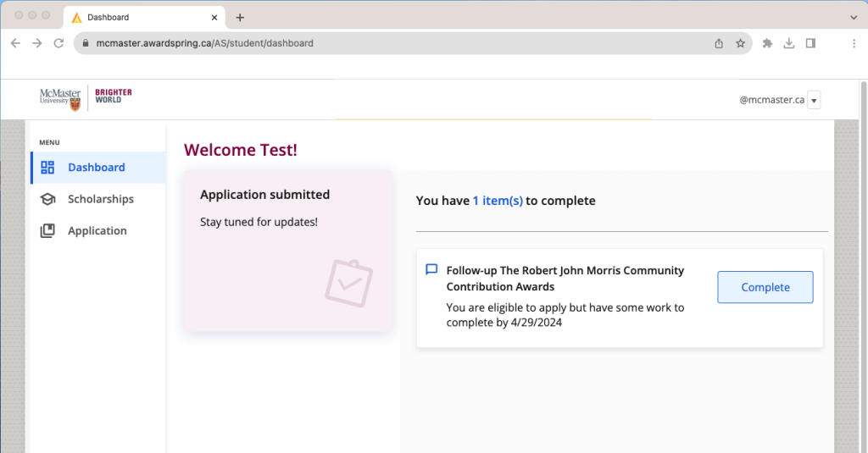
Task: Reload the page
Action: coord(58,43)
